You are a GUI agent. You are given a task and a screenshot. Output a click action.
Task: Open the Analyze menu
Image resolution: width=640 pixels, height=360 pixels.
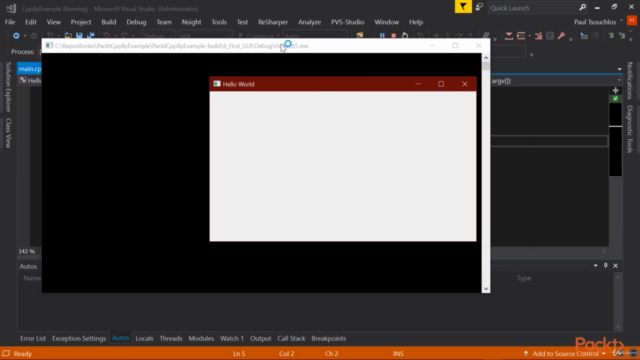click(x=309, y=22)
